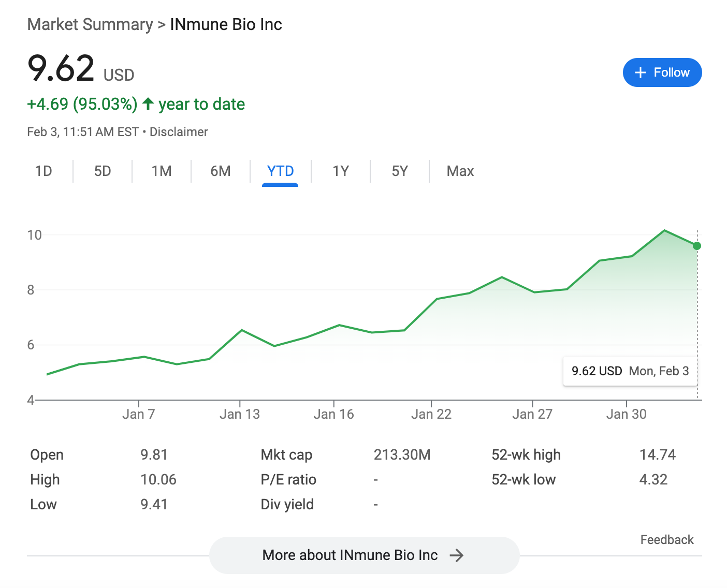The width and height of the screenshot is (727, 588).
Task: Click the 52-wk low value 4.32
Action: [x=653, y=479]
